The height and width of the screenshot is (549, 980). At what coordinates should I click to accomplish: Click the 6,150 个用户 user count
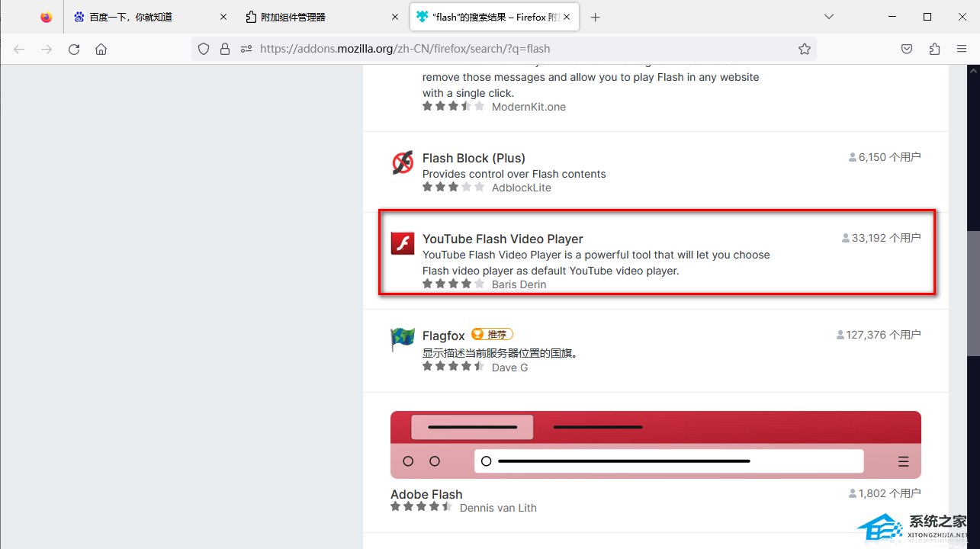tap(885, 157)
